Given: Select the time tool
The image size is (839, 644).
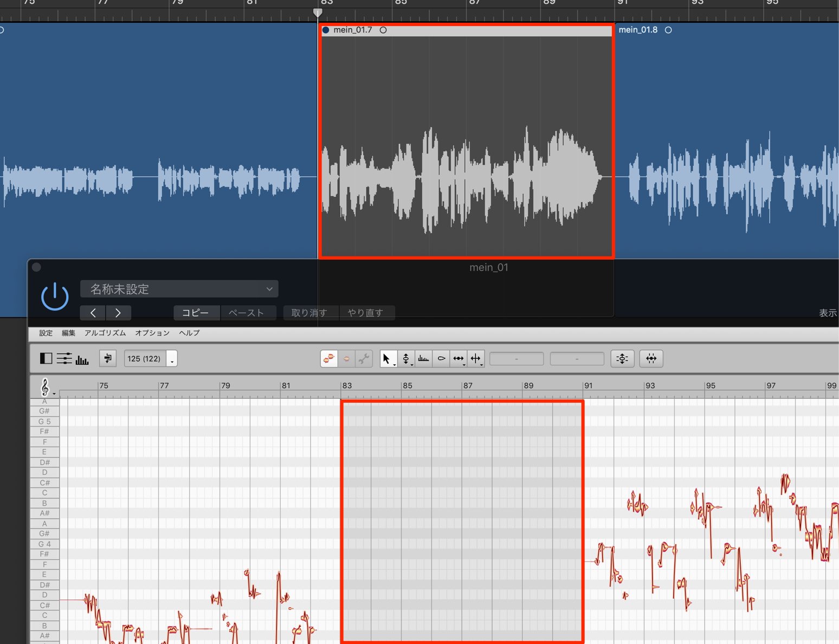Looking at the screenshot, I should tap(459, 358).
